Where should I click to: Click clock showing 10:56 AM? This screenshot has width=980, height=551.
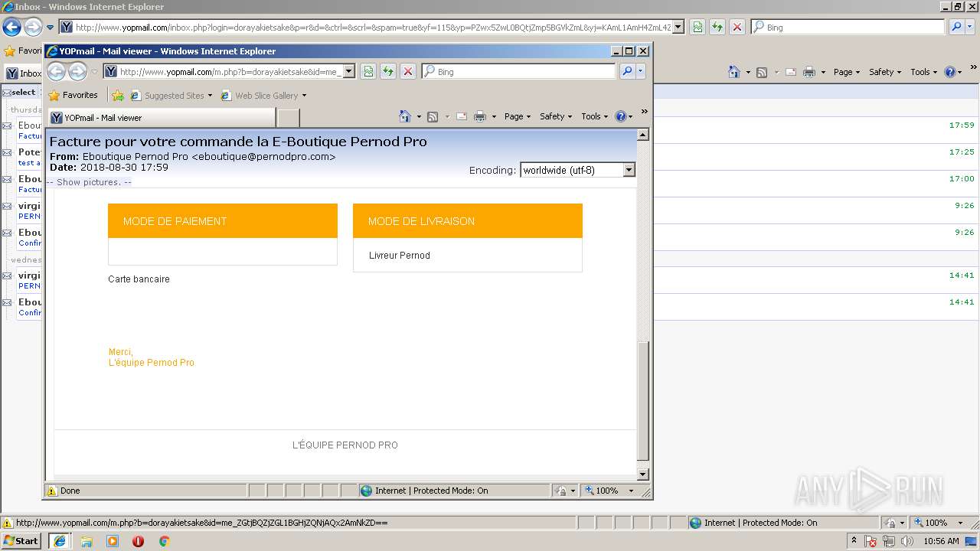(941, 541)
